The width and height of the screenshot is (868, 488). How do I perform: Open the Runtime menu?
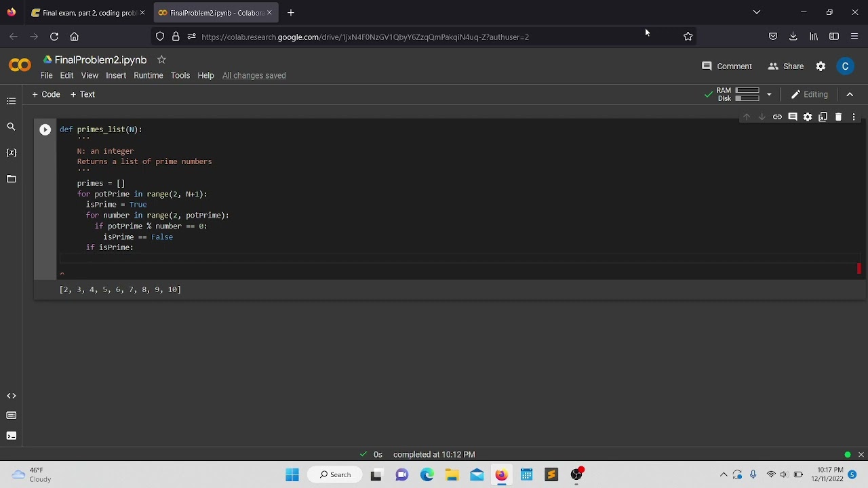pyautogui.click(x=149, y=75)
